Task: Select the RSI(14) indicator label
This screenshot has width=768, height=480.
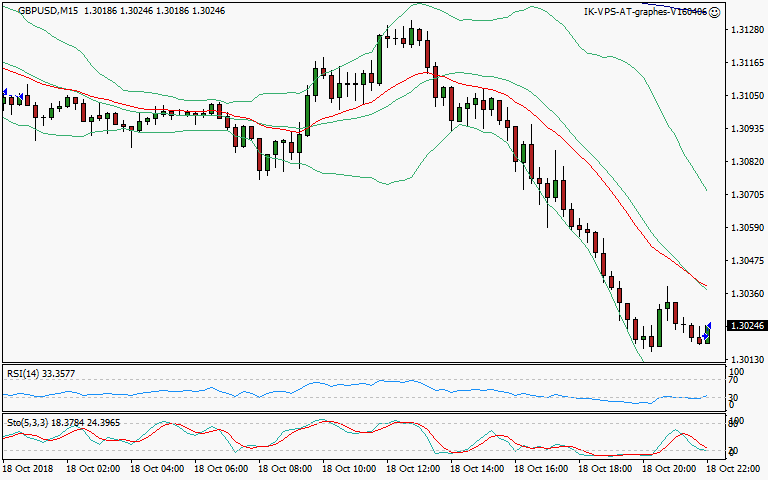Action: 27,374
